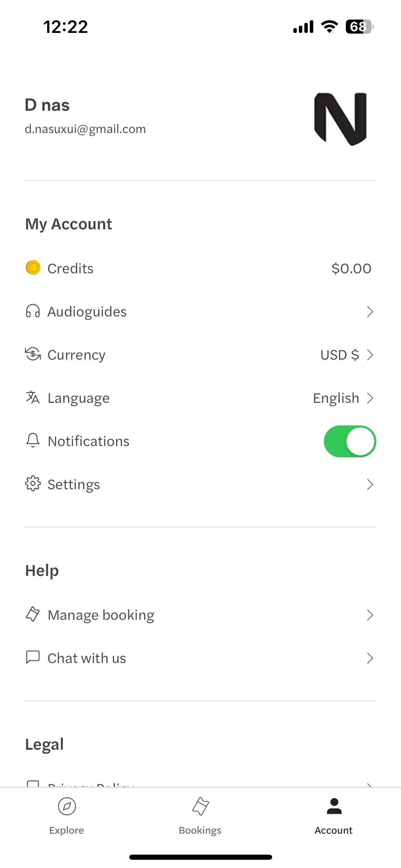Screen dimensions: 401x868
Task: Tap the Audioguides headphones icon
Action: click(33, 311)
